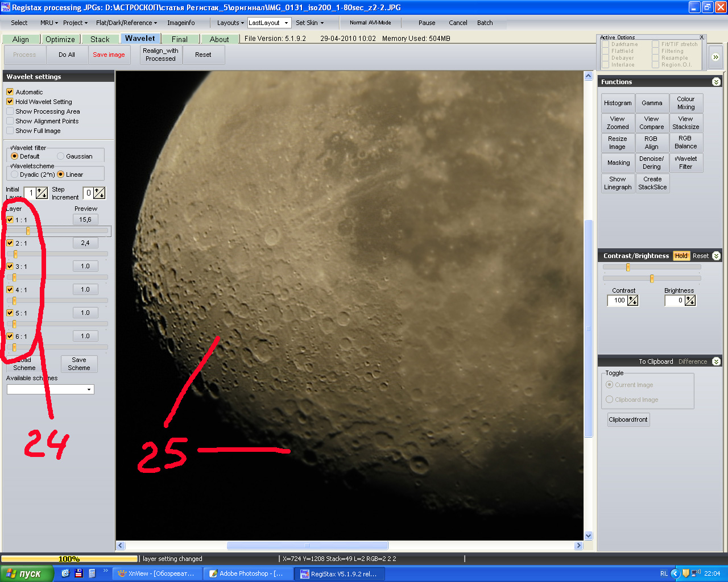The height and width of the screenshot is (582, 728).
Task: Open the Available schemes combo box
Action: tap(89, 389)
